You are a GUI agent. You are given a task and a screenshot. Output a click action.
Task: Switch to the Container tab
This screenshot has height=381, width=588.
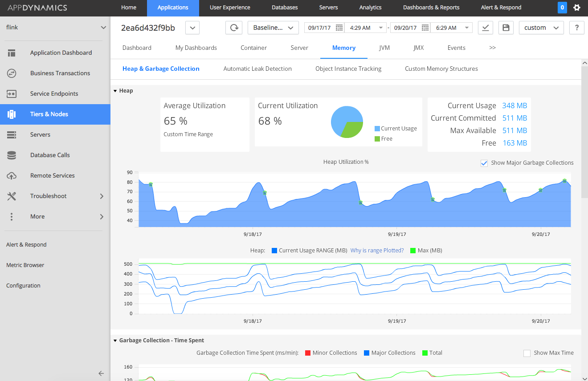click(253, 48)
